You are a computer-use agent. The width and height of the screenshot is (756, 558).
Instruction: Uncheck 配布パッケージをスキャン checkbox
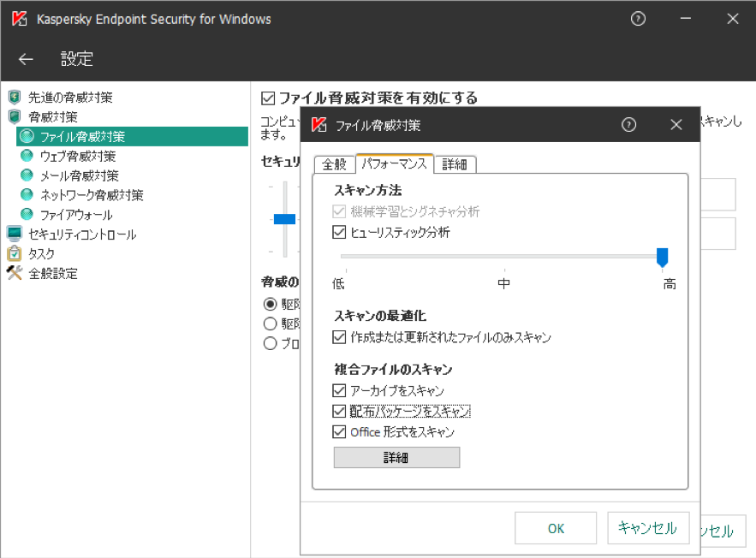tap(339, 411)
